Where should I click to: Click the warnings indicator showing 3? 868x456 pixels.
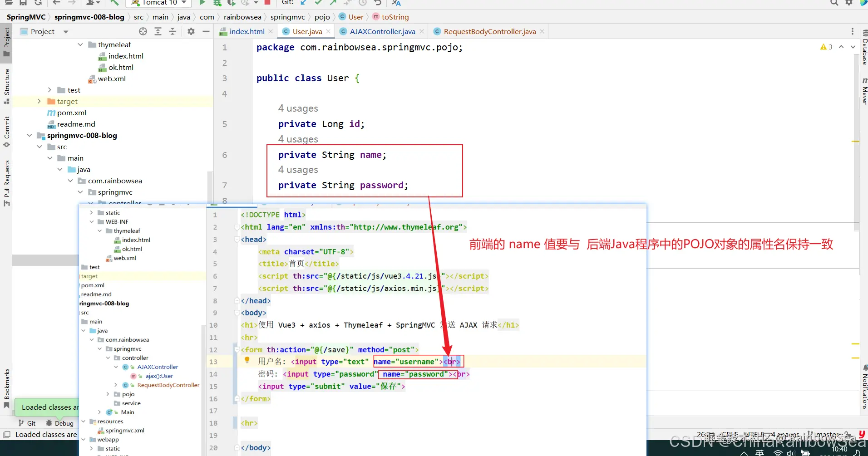coord(826,47)
